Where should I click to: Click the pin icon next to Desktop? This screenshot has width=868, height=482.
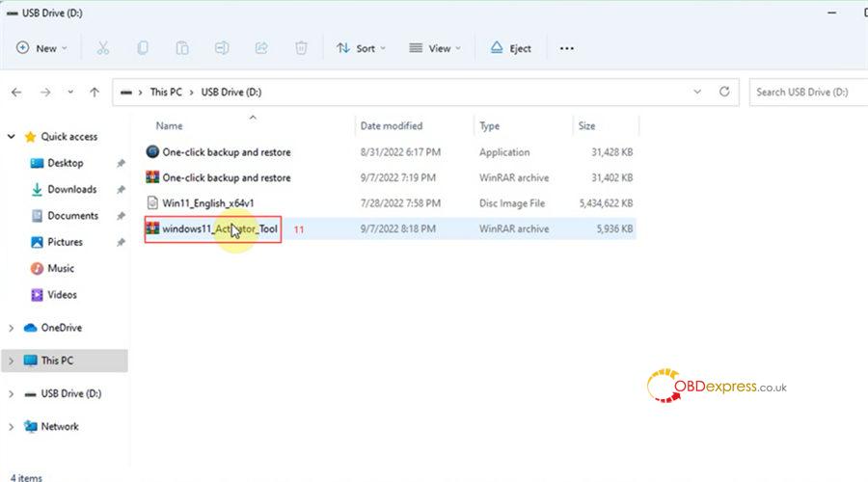[121, 163]
